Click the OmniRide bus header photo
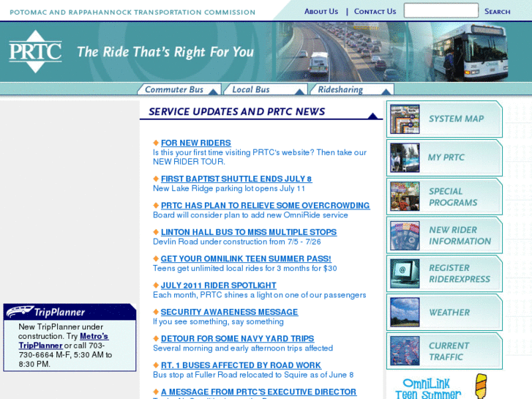The image size is (532, 399). 470,52
